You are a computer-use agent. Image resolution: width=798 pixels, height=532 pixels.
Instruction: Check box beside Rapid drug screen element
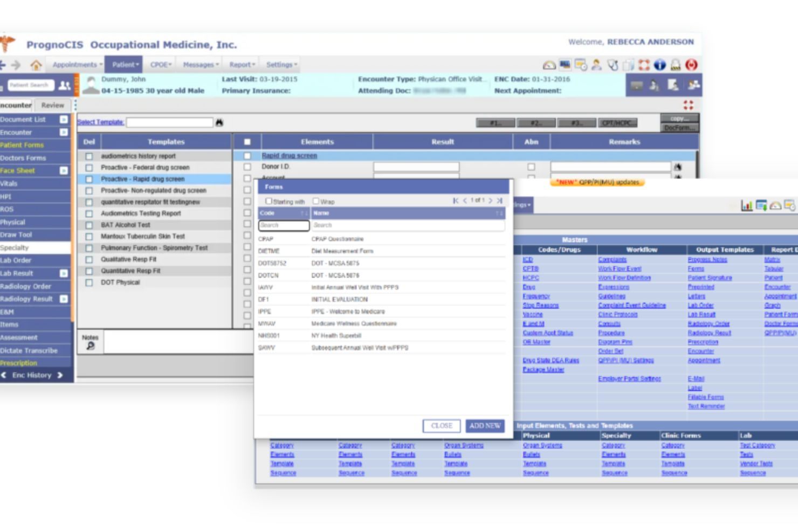[247, 156]
